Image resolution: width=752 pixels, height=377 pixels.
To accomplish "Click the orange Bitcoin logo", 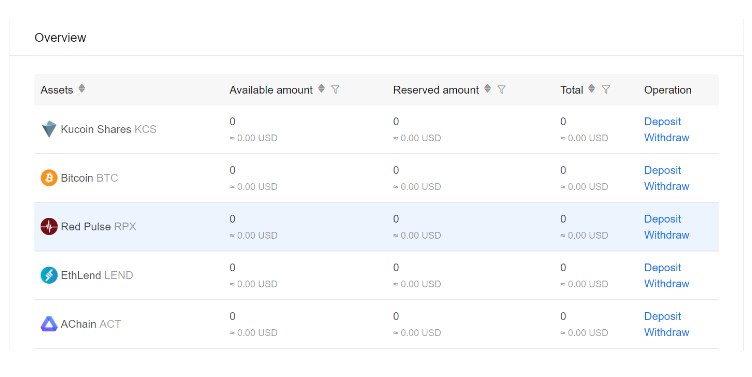I will (49, 178).
